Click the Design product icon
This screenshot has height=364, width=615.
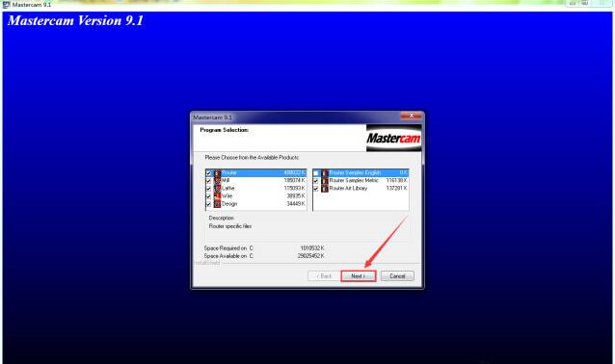217,204
